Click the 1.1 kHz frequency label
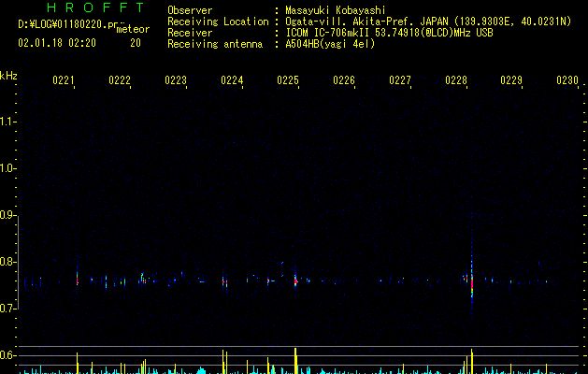The width and height of the screenshot is (588, 374). pyautogui.click(x=7, y=122)
